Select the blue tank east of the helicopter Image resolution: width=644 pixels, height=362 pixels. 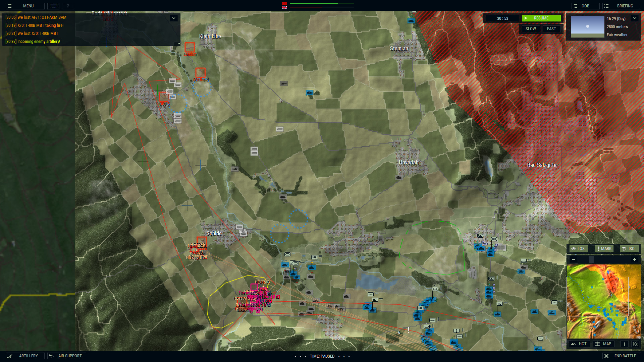[x=309, y=93]
